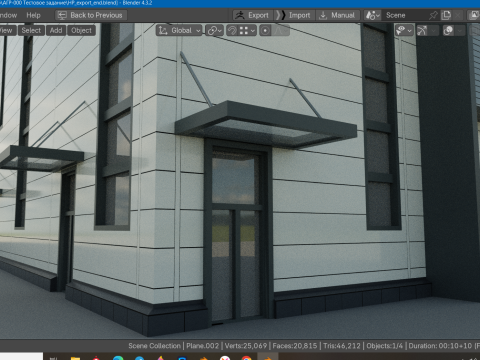
Task: Click the 'Duration: 00:10+10' status entry
Action: point(440,346)
